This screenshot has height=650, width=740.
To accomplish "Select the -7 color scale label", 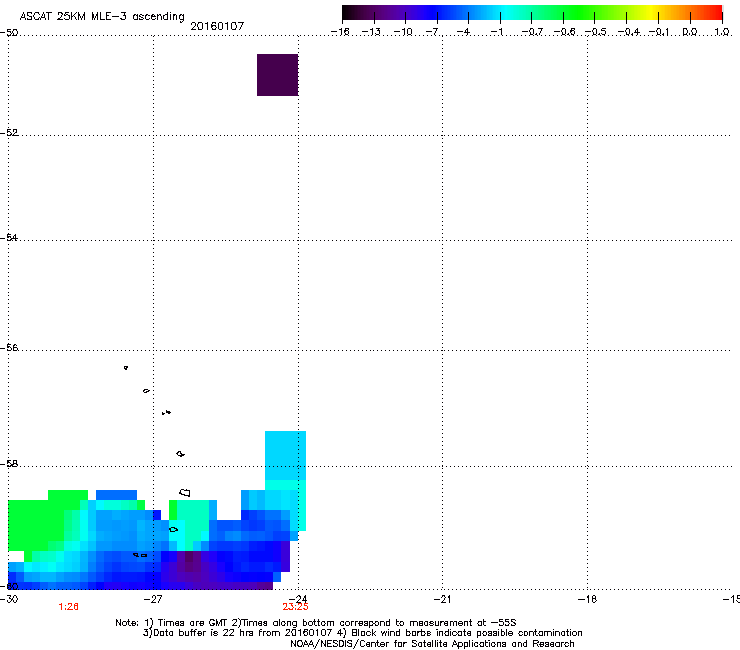I will [x=432, y=32].
